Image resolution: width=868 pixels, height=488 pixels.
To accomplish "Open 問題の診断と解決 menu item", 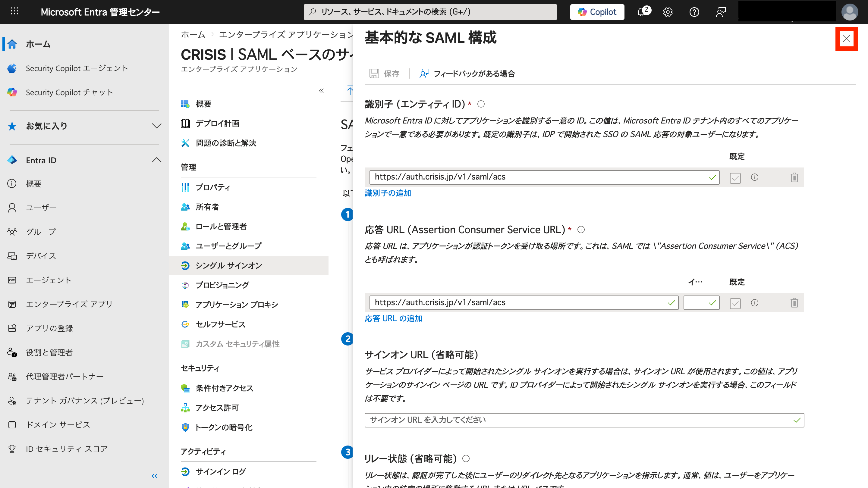I will click(x=249, y=143).
